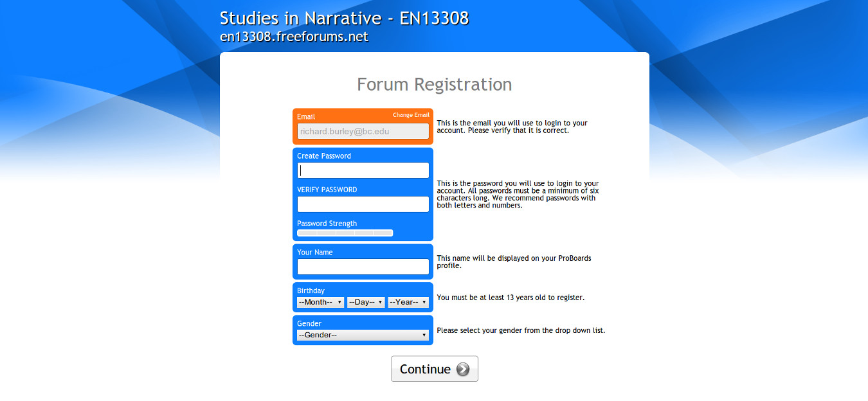Click the greyed-out email address field

pos(363,131)
